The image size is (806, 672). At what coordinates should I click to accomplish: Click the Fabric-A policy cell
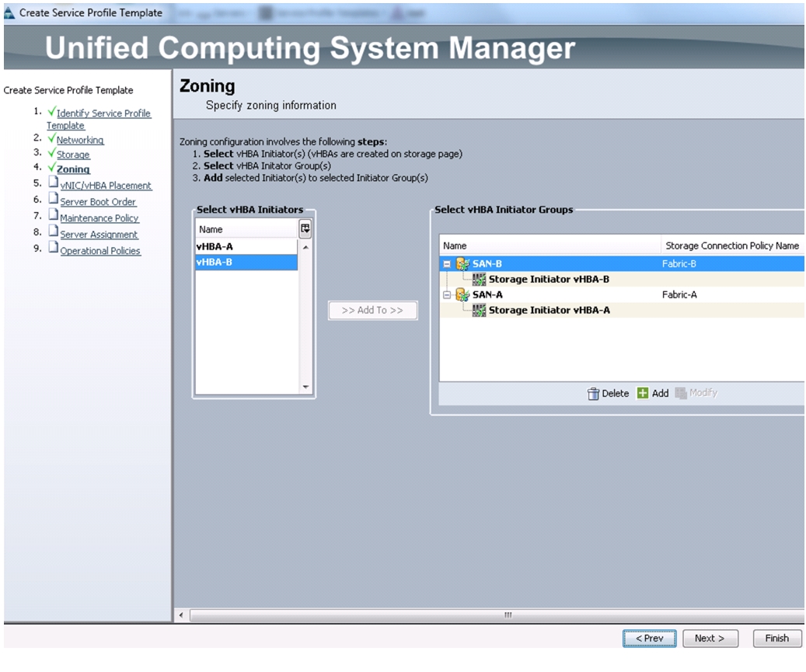click(679, 295)
